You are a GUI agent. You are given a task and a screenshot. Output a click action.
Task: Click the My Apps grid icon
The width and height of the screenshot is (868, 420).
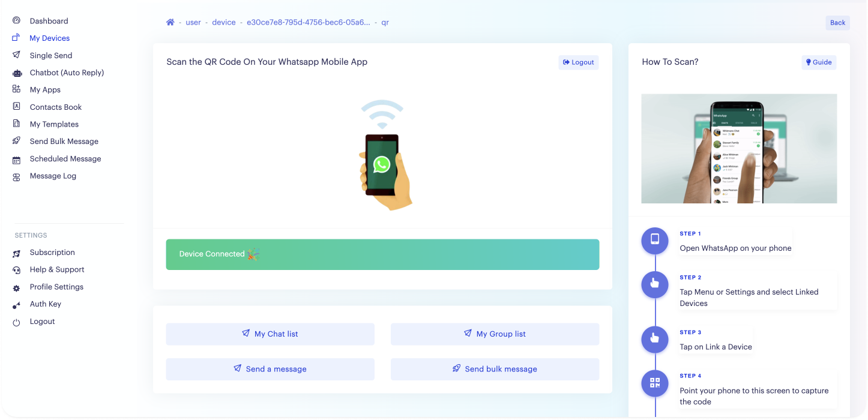point(17,89)
